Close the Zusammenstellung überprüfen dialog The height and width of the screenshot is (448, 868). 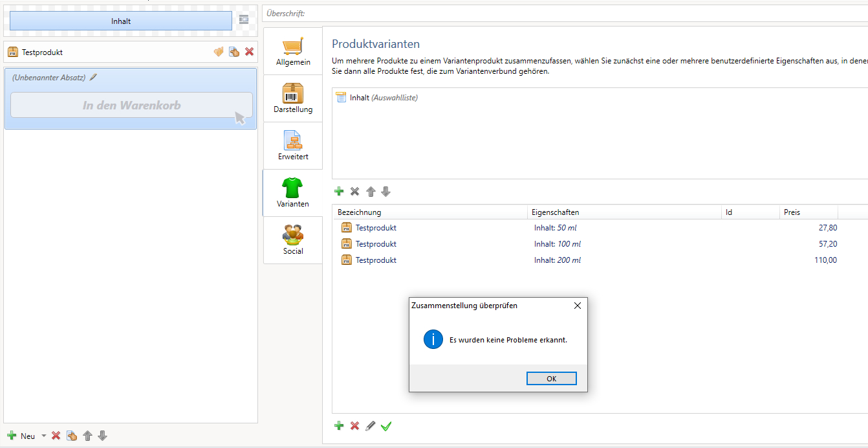[578, 306]
